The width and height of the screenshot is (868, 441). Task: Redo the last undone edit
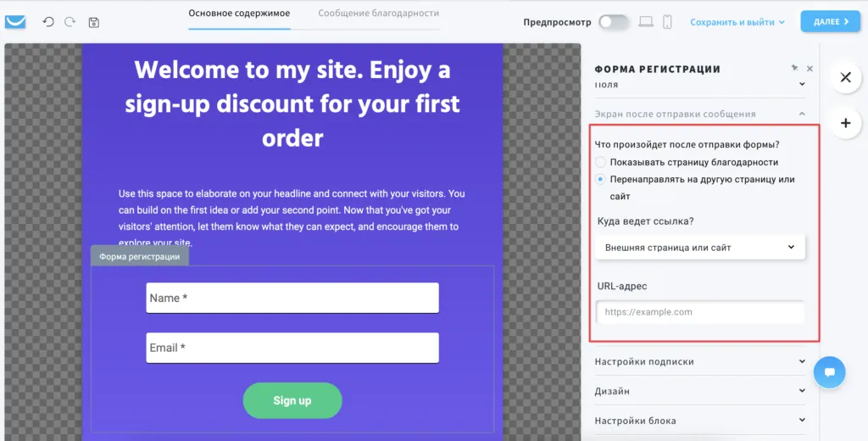[x=70, y=22]
